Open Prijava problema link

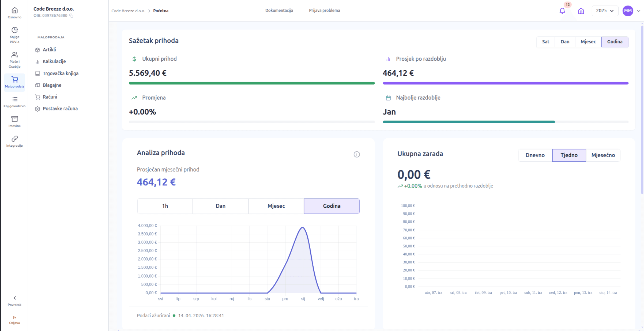(325, 10)
